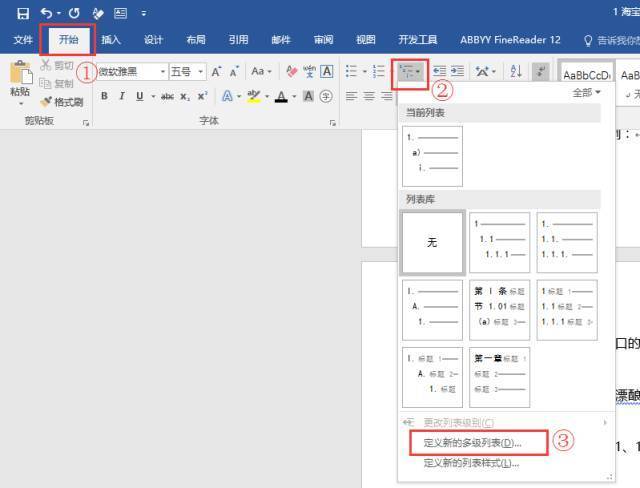This screenshot has width=640, height=488.
Task: Toggle Bold formatting
Action: (104, 96)
